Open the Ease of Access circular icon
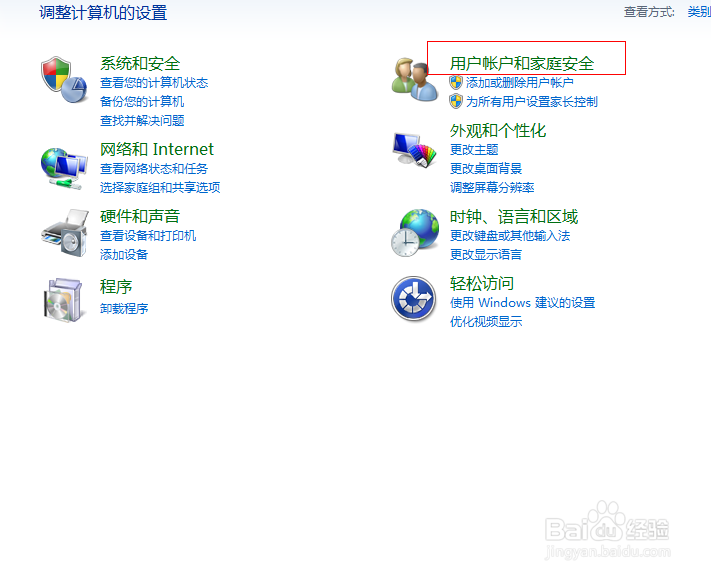This screenshot has height=577, width=711. pos(414,299)
